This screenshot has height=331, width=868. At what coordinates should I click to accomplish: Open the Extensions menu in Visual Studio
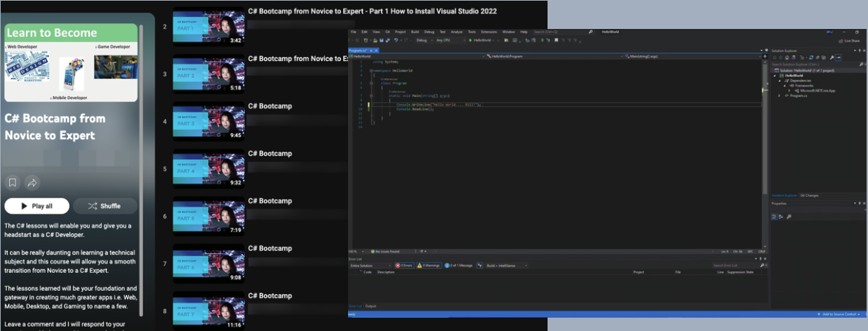pos(489,32)
